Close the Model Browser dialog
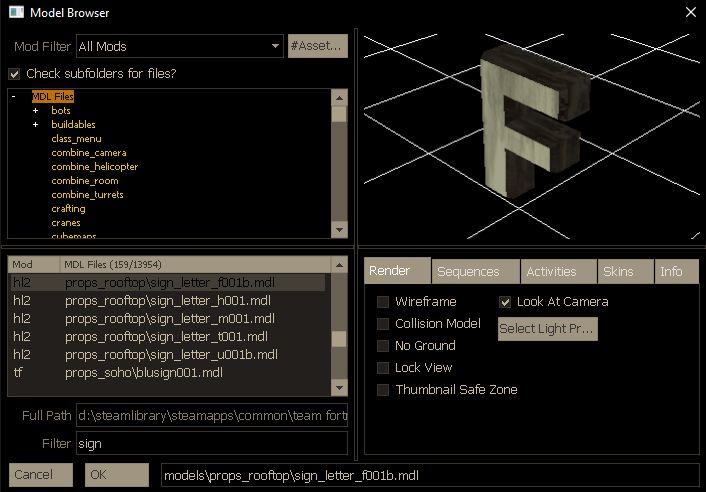Viewport: 706px width, 492px height. point(689,13)
